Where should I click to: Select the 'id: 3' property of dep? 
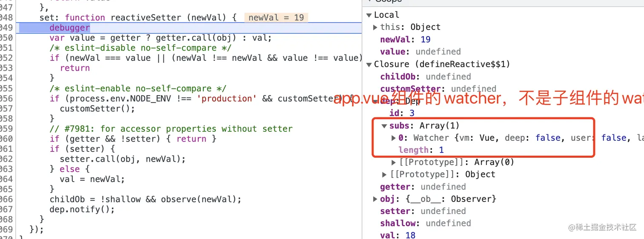coord(402,113)
